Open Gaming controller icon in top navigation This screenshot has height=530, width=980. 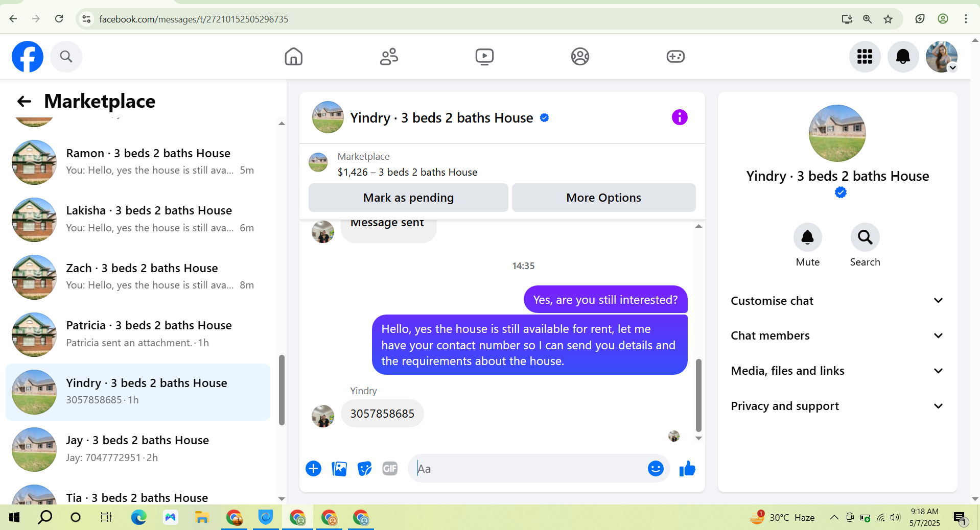pos(675,57)
